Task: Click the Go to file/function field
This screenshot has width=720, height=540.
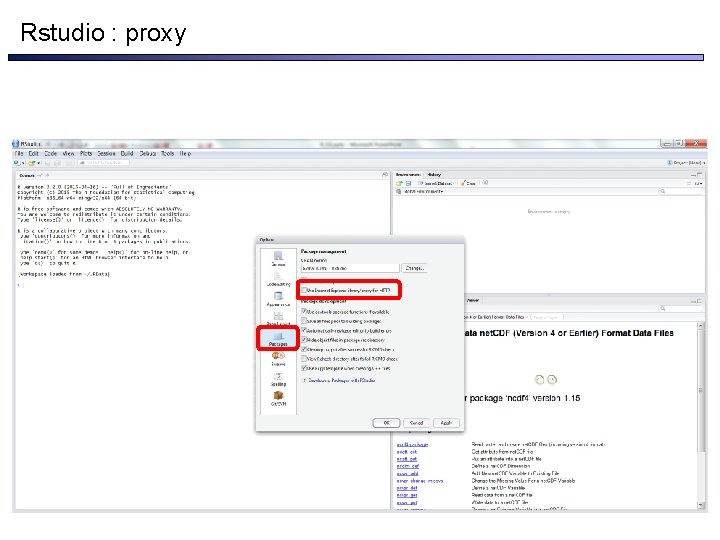Action: pos(104,163)
